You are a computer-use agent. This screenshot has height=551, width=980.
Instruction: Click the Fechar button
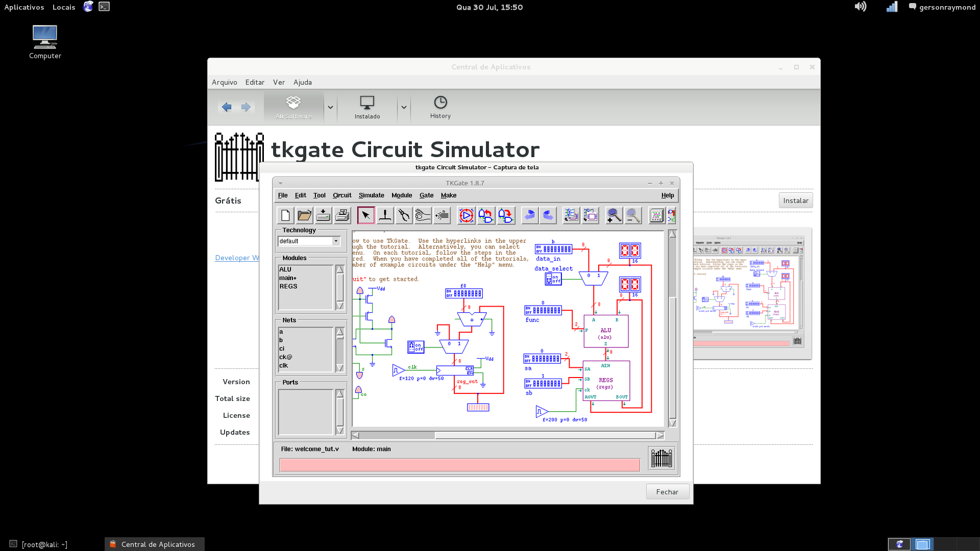point(667,492)
